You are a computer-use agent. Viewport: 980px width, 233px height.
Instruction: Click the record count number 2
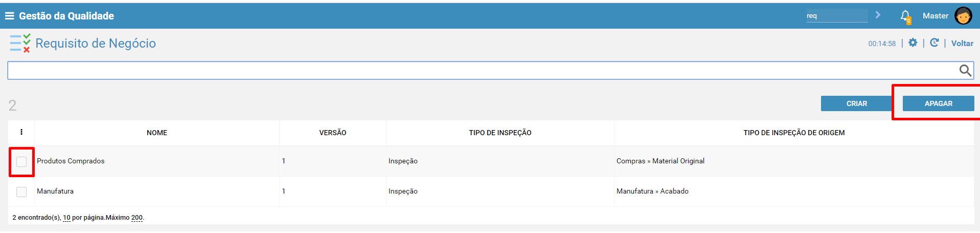(12, 105)
